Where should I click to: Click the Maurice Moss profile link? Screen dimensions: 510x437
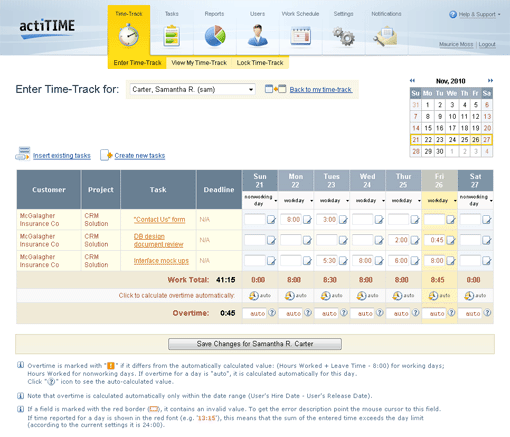456,44
